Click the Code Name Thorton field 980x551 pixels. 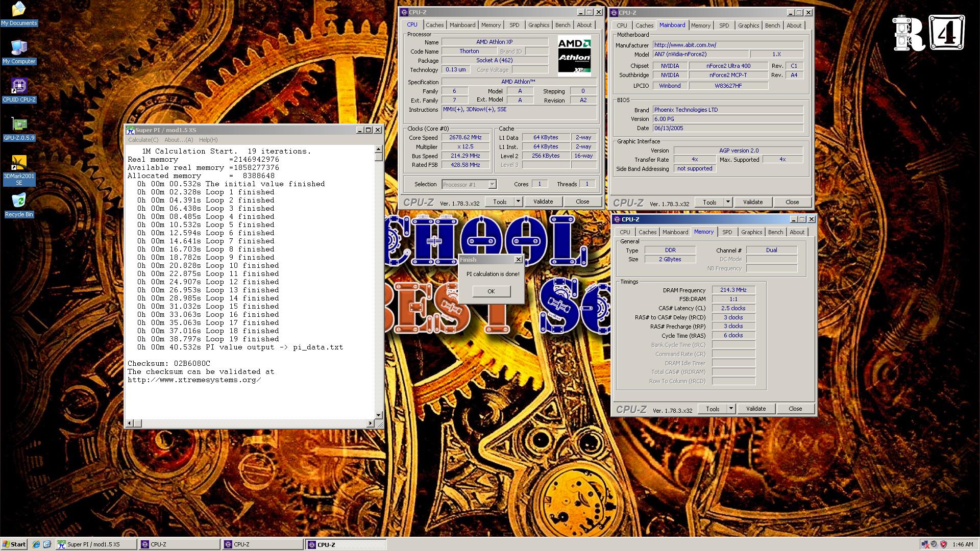coord(469,51)
